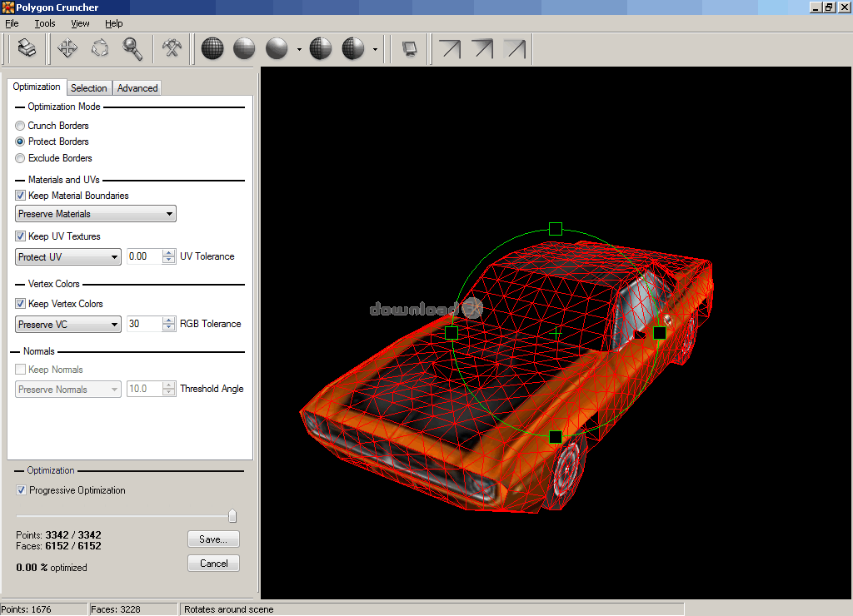
Task: Select Crunch Borders radio option
Action: pos(20,126)
